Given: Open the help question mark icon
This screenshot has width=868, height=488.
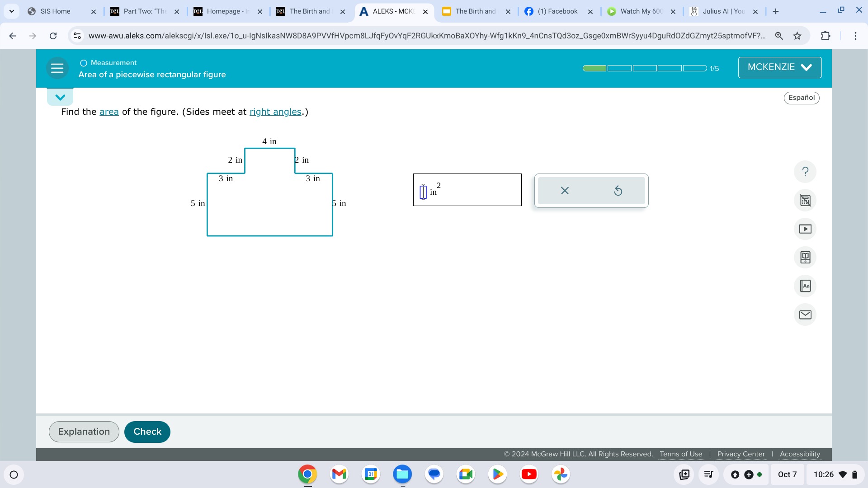Looking at the screenshot, I should pyautogui.click(x=805, y=172).
